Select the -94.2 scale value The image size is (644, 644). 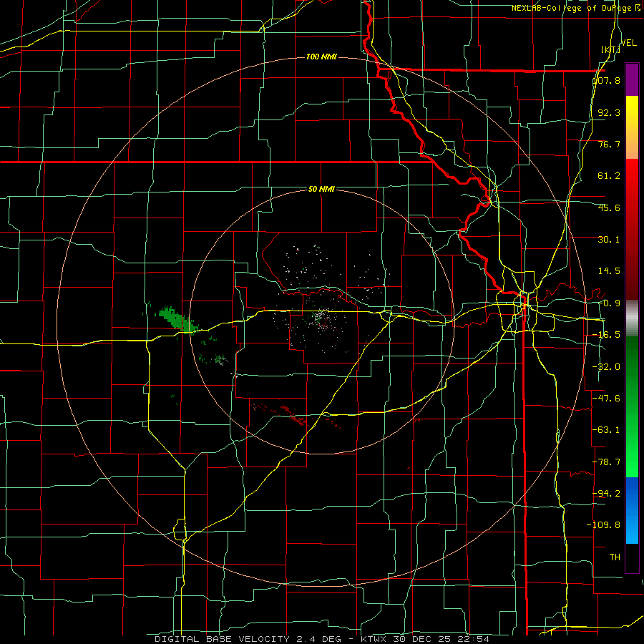pos(606,493)
